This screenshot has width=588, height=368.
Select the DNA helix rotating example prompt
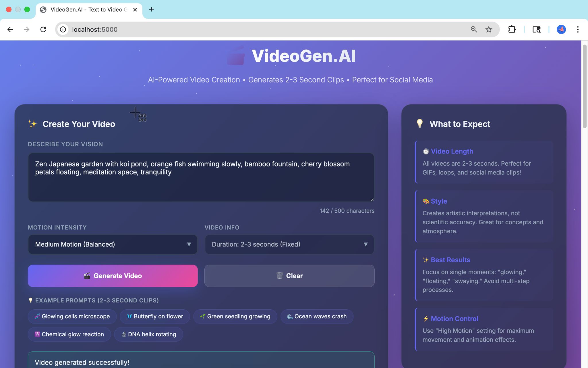pos(148,334)
